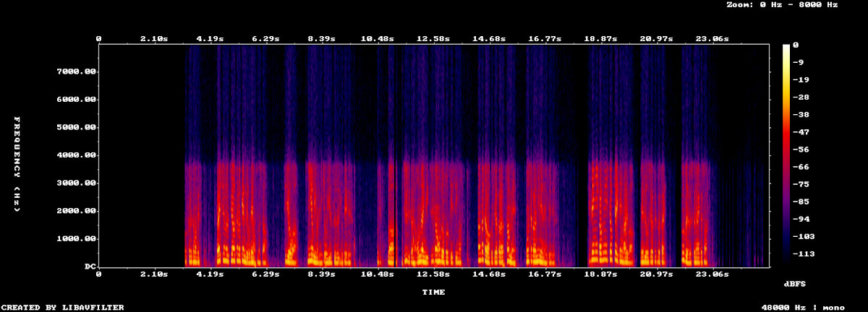
Task: Click the 6000.00 frequency axis label
Action: pyautogui.click(x=77, y=100)
